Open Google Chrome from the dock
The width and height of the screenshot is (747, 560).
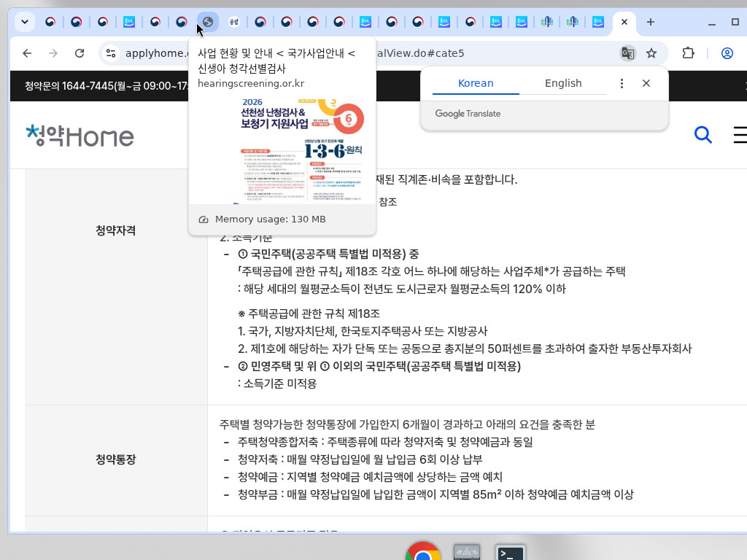pos(422,553)
